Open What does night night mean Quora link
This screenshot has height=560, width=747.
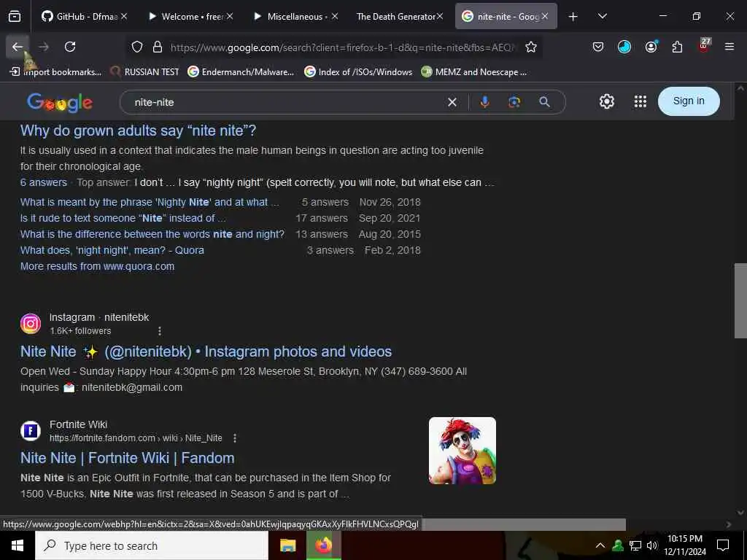(x=112, y=250)
